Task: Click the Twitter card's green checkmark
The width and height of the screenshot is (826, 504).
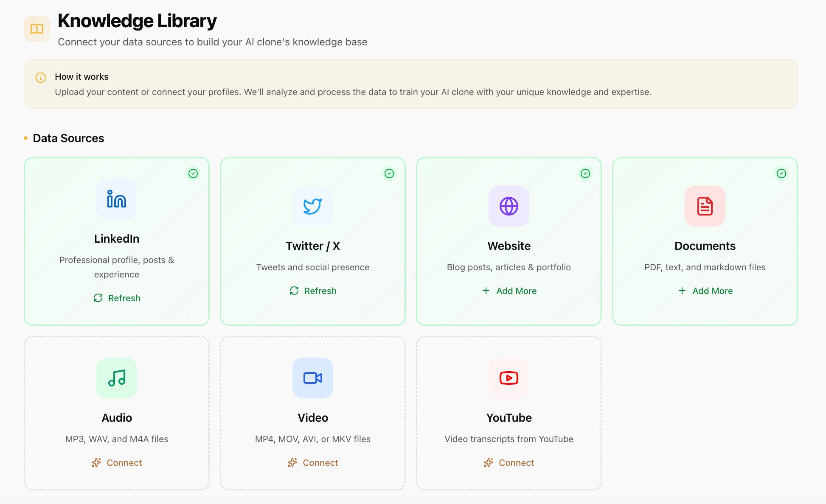Action: point(389,174)
